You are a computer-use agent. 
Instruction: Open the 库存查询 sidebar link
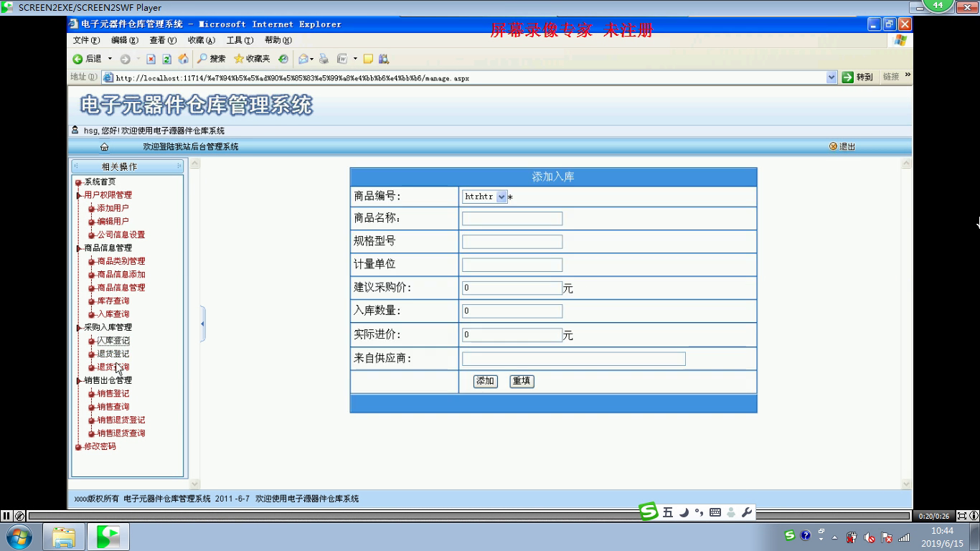click(113, 301)
